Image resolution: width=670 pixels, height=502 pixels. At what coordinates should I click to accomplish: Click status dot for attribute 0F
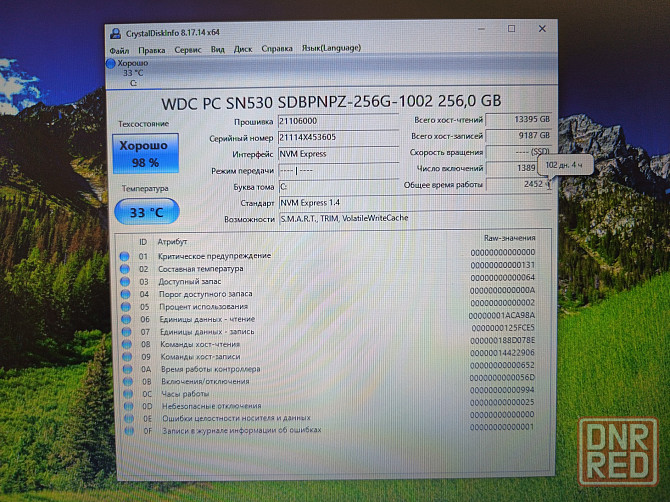[129, 431]
